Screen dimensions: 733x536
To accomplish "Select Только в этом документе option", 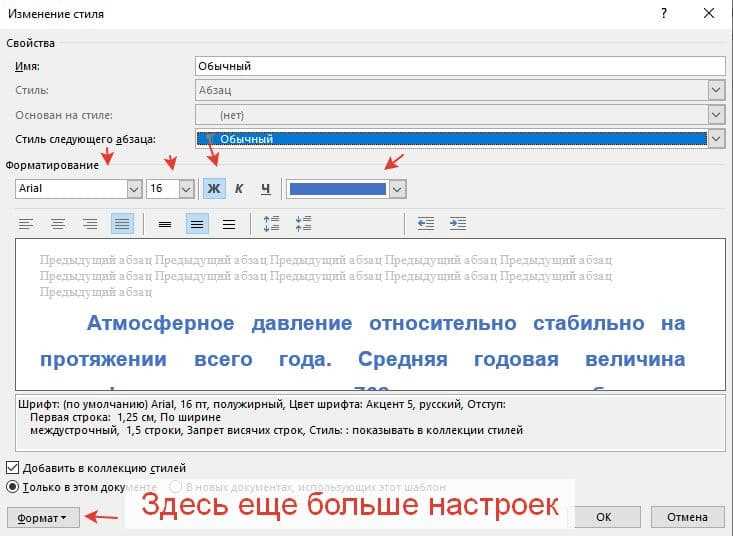I will click(13, 487).
